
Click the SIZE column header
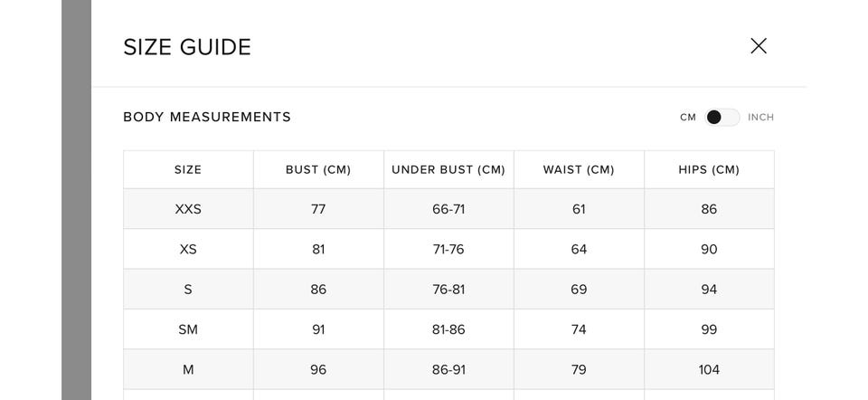tap(188, 169)
